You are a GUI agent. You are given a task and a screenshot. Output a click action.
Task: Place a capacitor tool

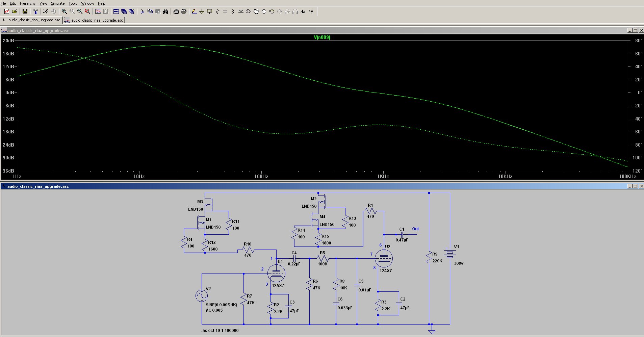225,11
